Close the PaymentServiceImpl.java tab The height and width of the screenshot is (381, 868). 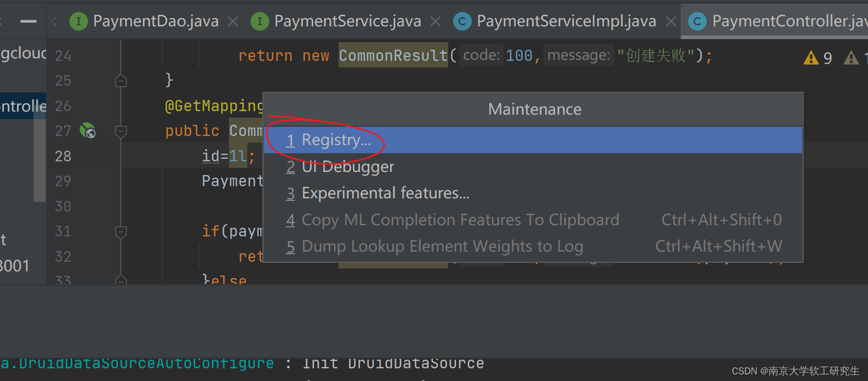point(671,21)
